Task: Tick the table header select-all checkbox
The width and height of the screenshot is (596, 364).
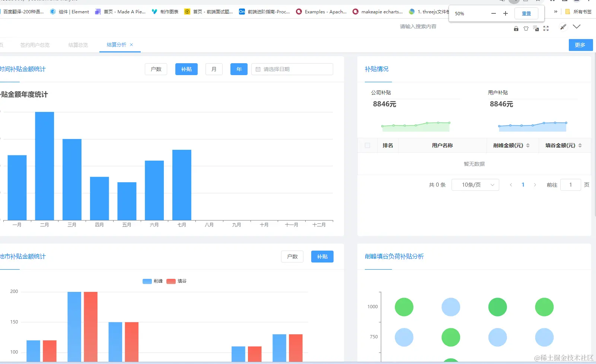Action: (367, 145)
